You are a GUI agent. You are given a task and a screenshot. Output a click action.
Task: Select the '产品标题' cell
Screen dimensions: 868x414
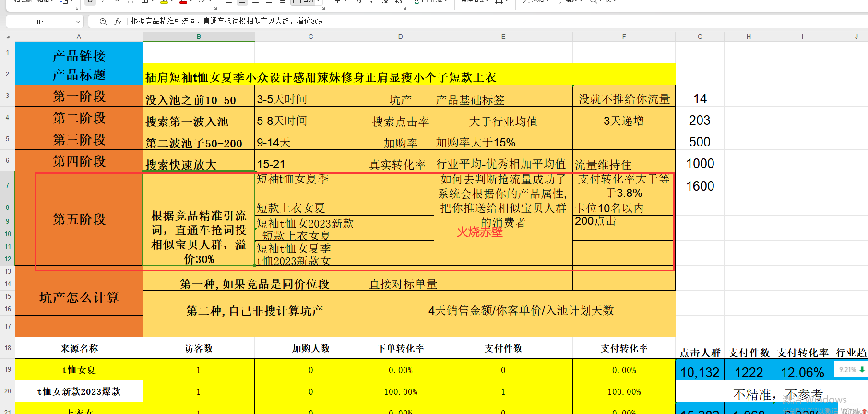pyautogui.click(x=79, y=74)
